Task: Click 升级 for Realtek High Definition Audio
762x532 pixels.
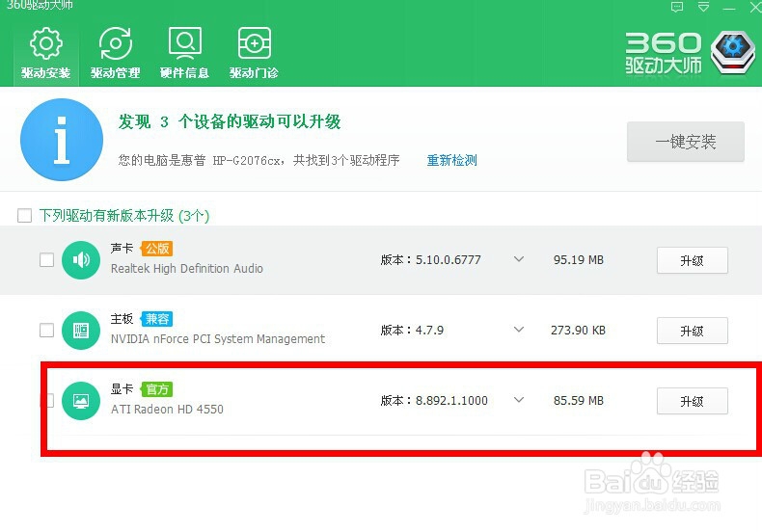Action: [692, 260]
